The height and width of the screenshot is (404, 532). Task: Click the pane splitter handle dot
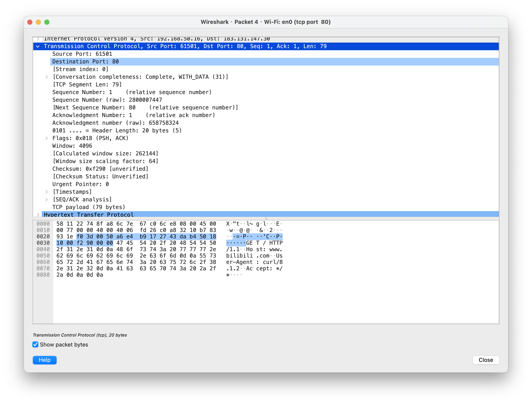click(266, 219)
